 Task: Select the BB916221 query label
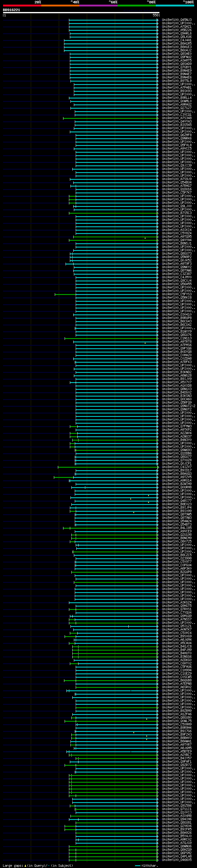11,10
